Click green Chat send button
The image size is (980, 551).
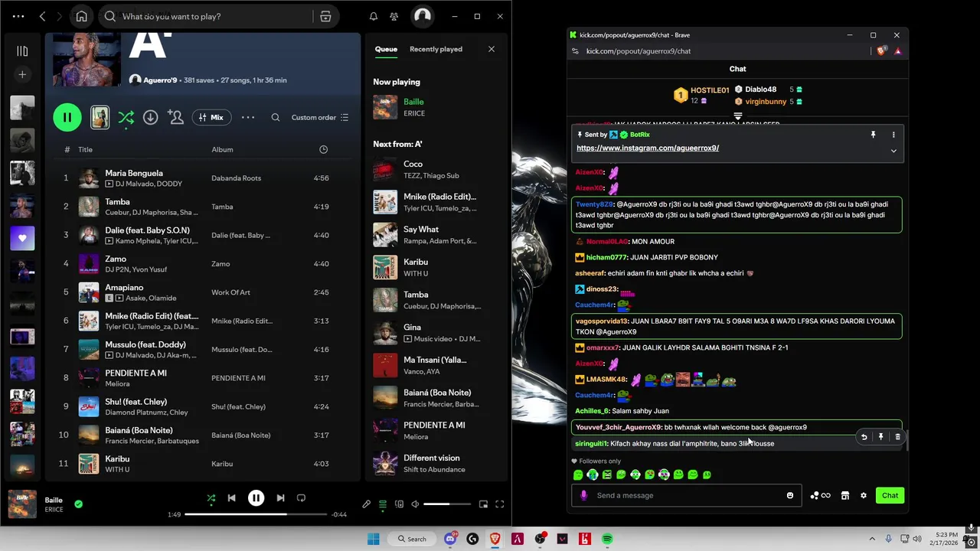coord(890,495)
